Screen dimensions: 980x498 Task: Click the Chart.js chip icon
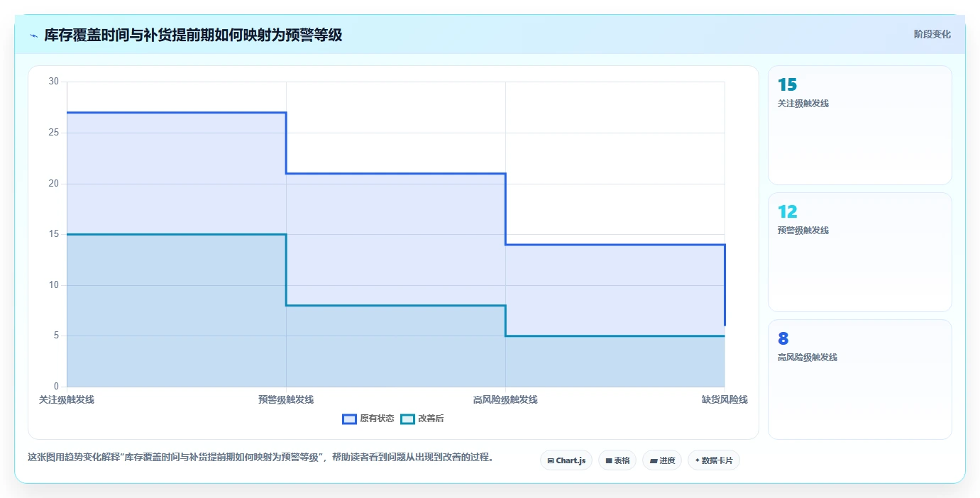(x=551, y=461)
